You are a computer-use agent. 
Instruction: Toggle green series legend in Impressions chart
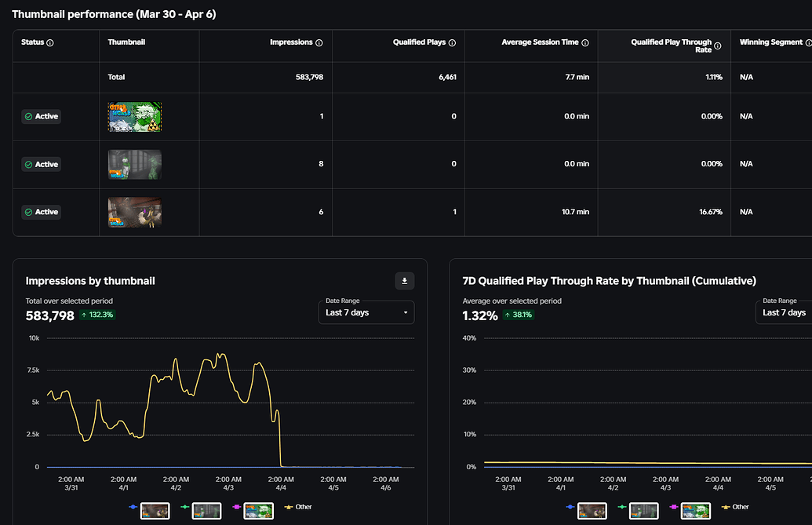[x=201, y=511]
